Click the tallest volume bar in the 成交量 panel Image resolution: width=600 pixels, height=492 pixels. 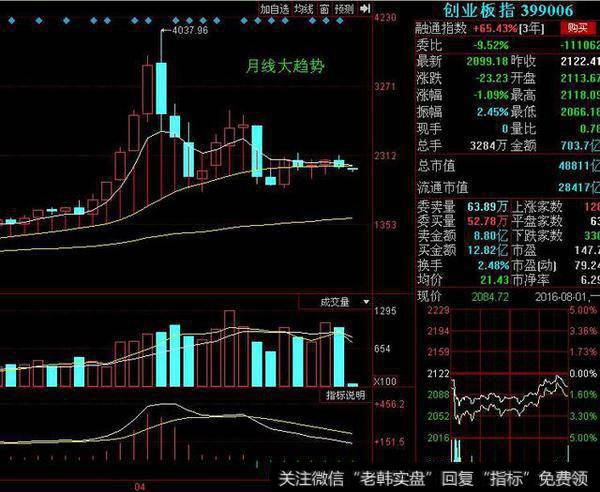coord(230,349)
